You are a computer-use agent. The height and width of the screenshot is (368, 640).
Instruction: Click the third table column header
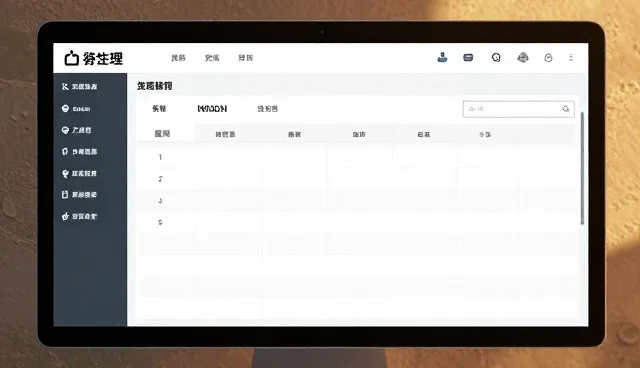tap(294, 134)
